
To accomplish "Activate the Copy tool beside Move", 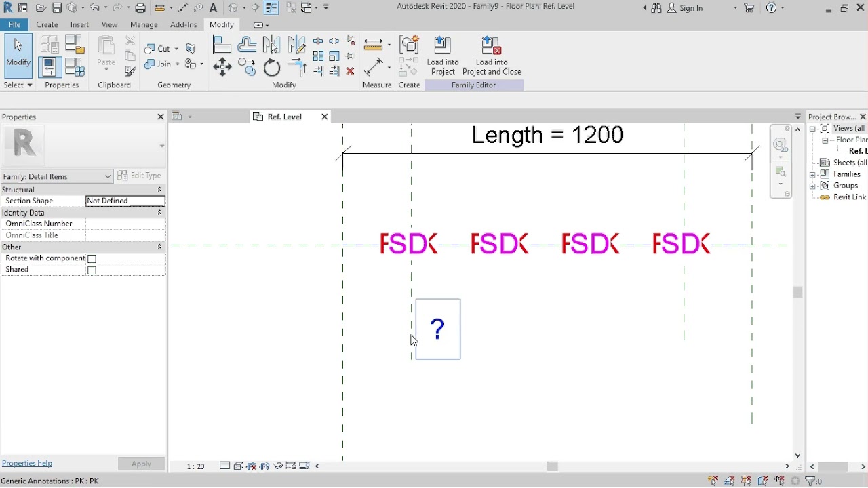I will coord(247,67).
